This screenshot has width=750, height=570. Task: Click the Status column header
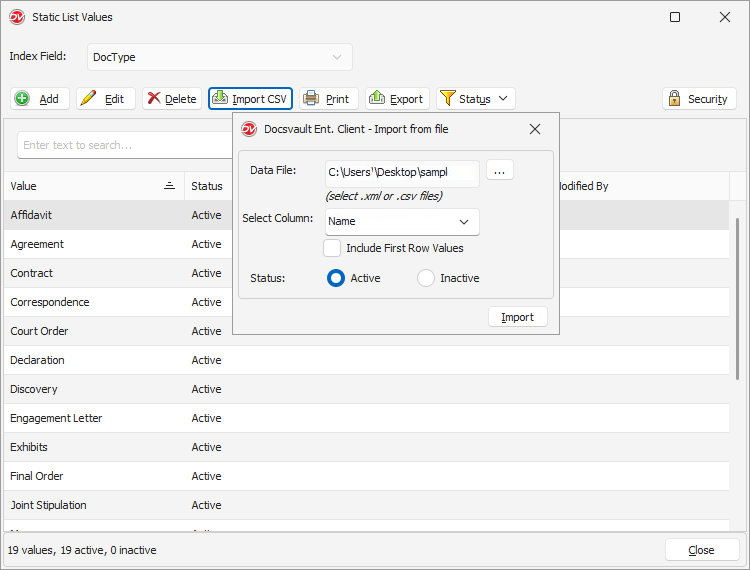pos(208,186)
